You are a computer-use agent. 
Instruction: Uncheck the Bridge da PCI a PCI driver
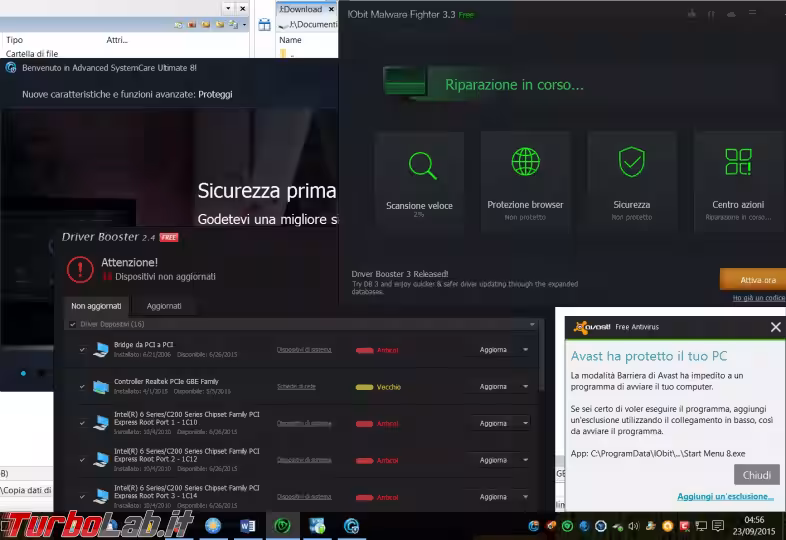coord(82,349)
